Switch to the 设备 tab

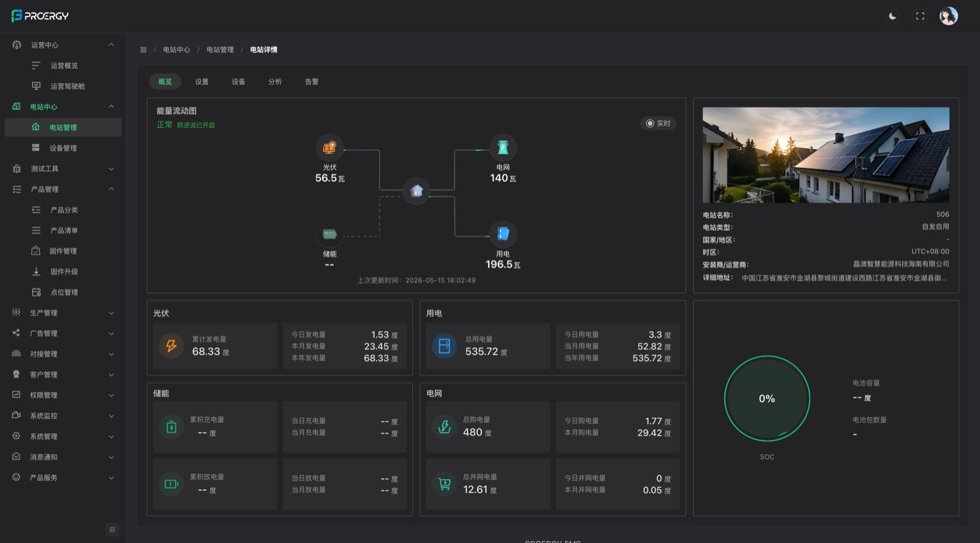239,82
